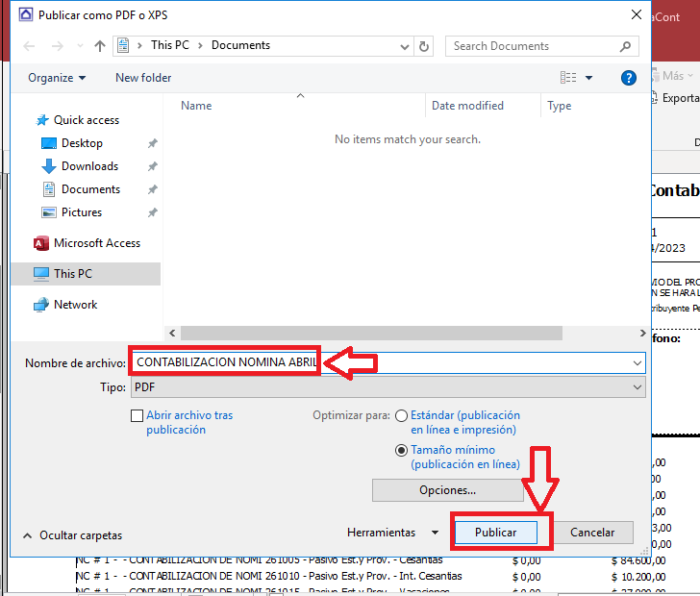This screenshot has width=700, height=596.
Task: Click the Documents icon in address bar
Action: 123,45
